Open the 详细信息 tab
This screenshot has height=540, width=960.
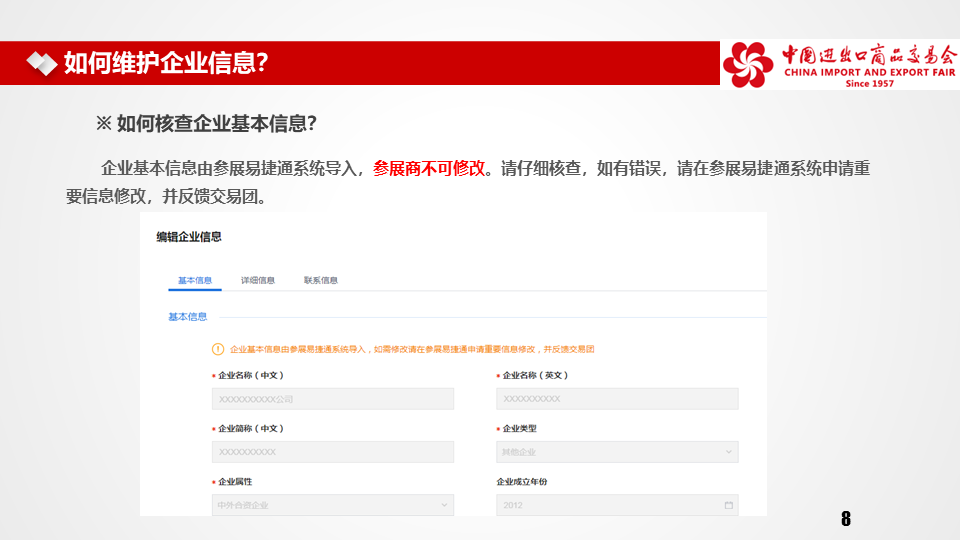[258, 280]
